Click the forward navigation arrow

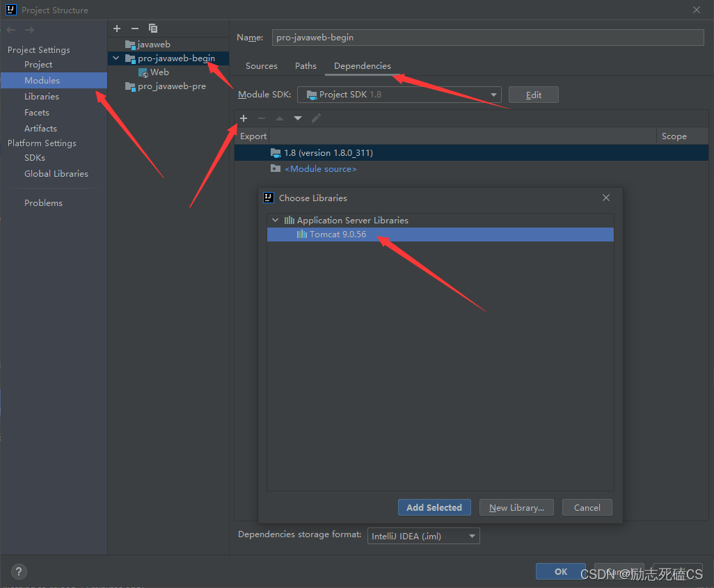pos(30,30)
